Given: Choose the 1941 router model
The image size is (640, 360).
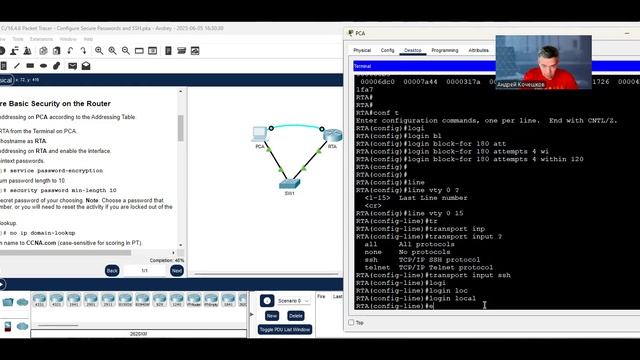Looking at the screenshot, I should [73, 300].
